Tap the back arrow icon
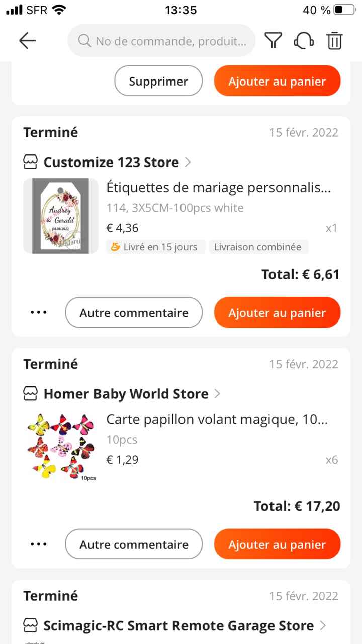Screen dimensions: 362x644 click(x=27, y=41)
